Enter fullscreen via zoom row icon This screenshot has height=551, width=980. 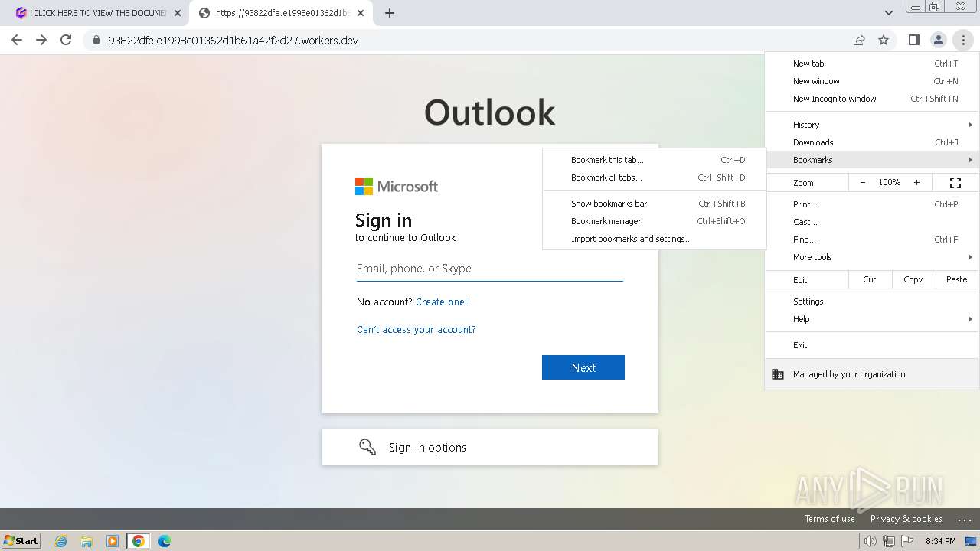pos(955,182)
